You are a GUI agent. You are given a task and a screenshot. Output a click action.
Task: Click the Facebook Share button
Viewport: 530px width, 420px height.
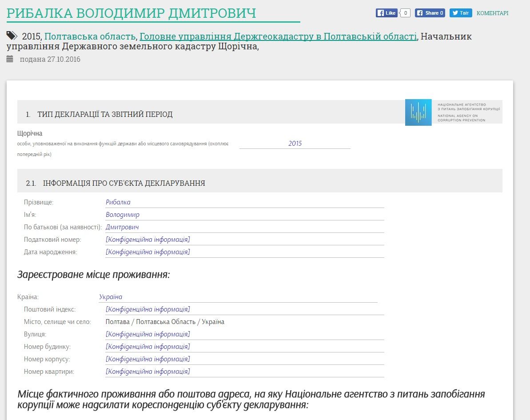[430, 13]
